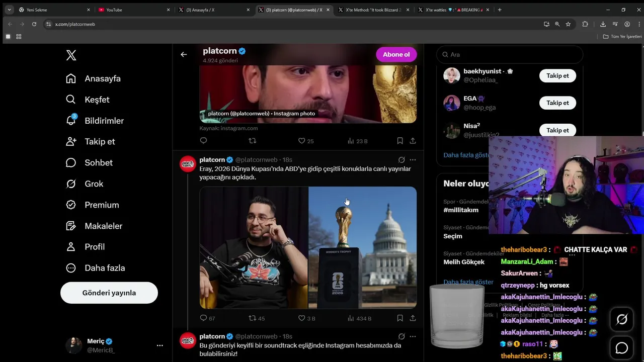Open Keşfet explore page
The width and height of the screenshot is (644, 362).
click(88, 100)
